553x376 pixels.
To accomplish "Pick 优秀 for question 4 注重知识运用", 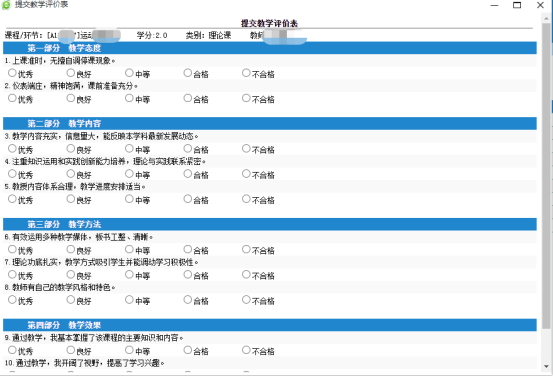I will click(12, 174).
